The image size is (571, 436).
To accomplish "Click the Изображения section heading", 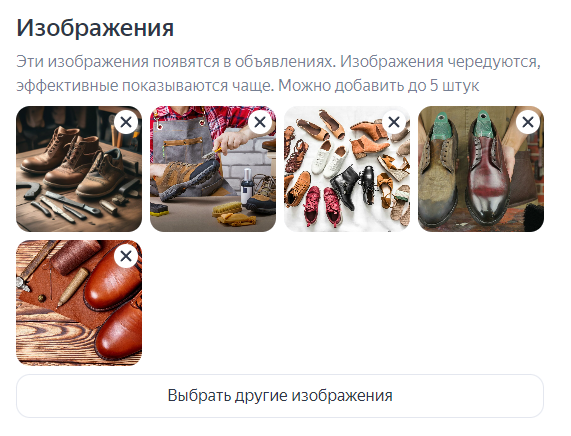I will (95, 28).
